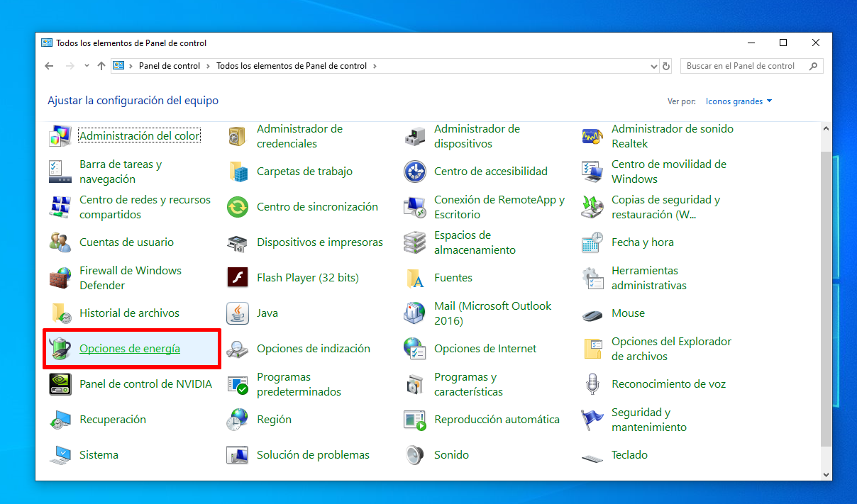This screenshot has height=504, width=857.
Task: Open Seguridad y mantenimiento icon
Action: point(592,419)
